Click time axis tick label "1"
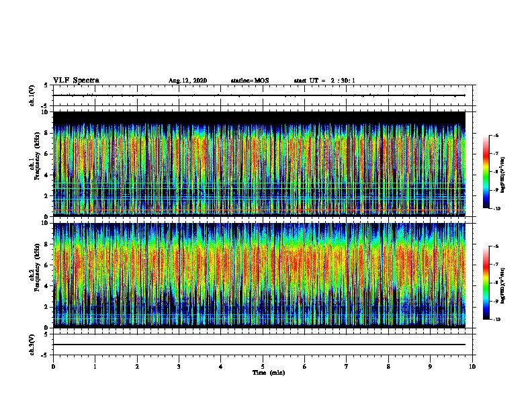The width and height of the screenshot is (532, 411). click(95, 367)
